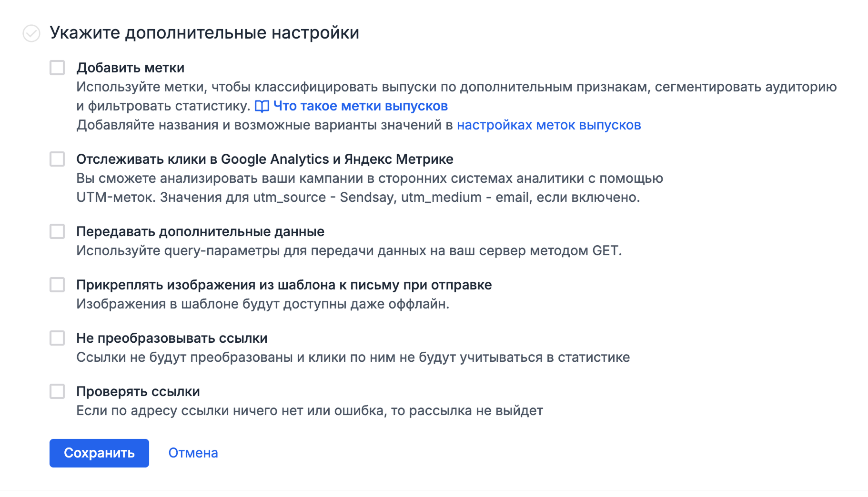Click the 'Передавать дополнительные данные' label text

tap(200, 232)
